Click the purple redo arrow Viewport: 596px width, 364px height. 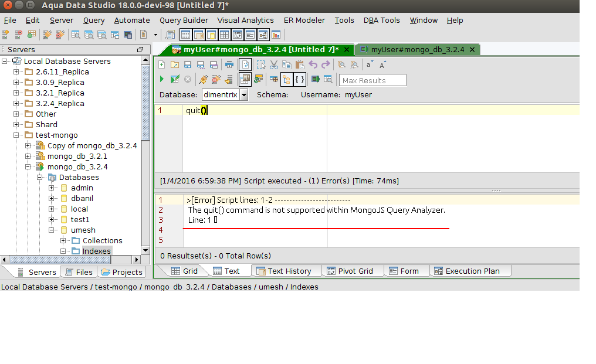[326, 64]
